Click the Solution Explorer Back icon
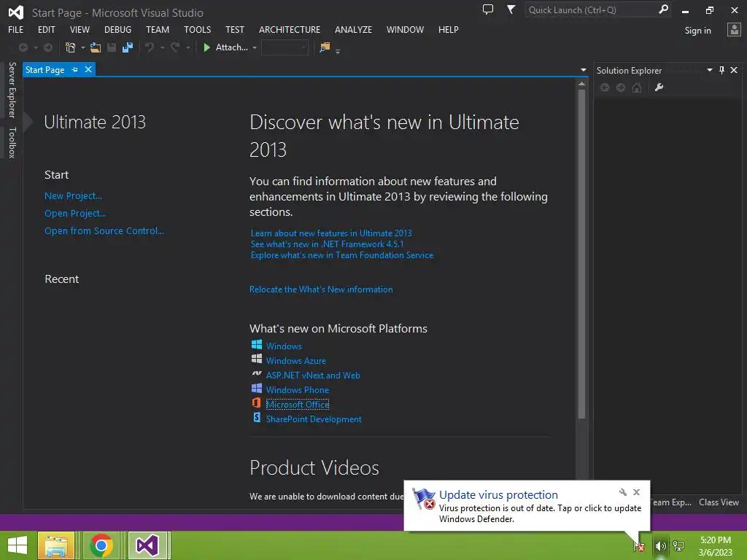Viewport: 747px width, 560px height. pos(605,87)
